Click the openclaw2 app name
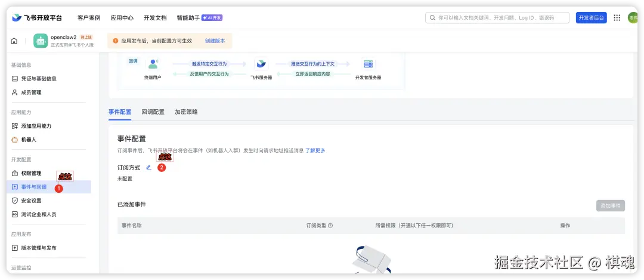 64,37
